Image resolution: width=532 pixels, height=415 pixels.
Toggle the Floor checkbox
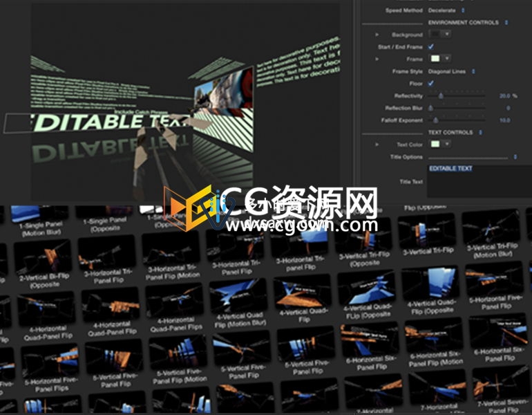431,83
